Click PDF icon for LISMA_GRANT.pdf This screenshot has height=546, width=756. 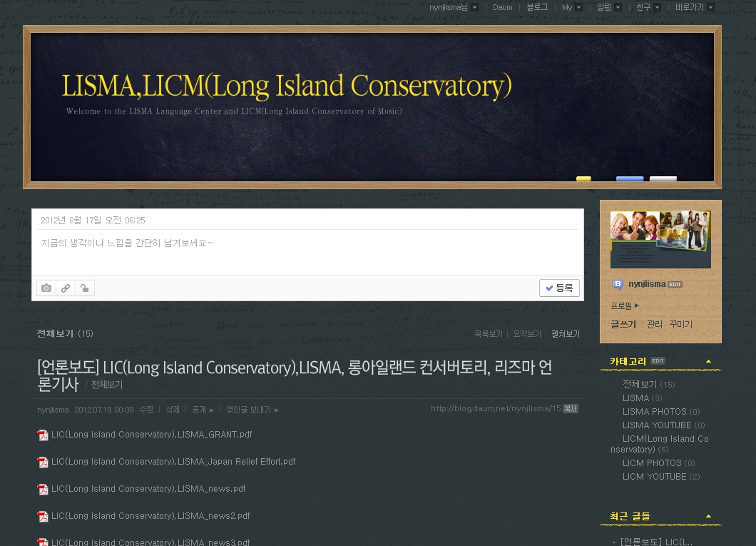click(43, 435)
